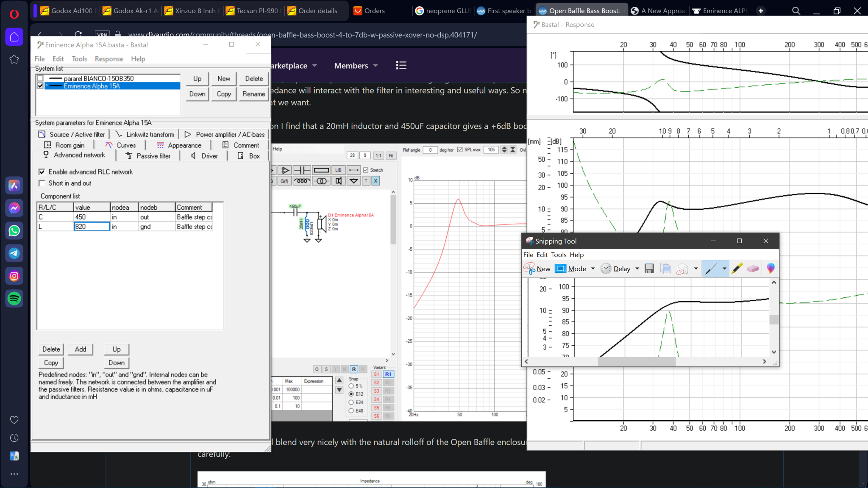This screenshot has width=868, height=488.
Task: Select E24 snap radio in embedded screenshot
Action: coord(351,402)
